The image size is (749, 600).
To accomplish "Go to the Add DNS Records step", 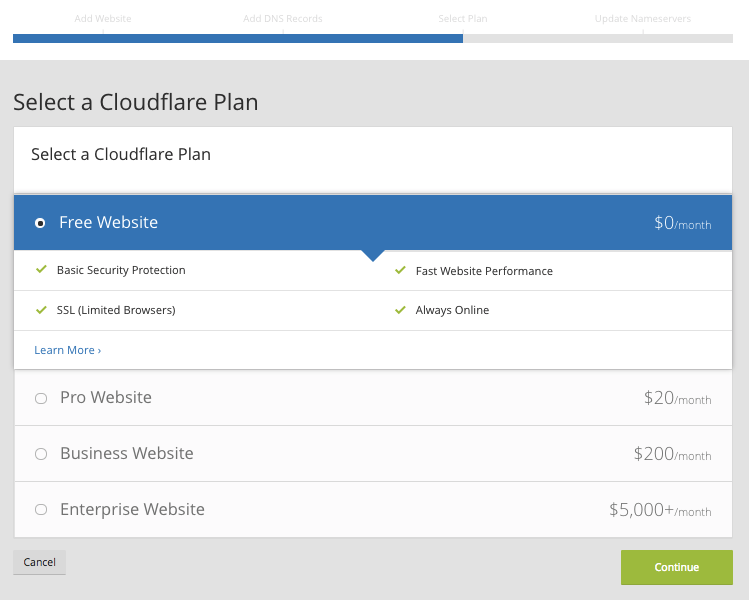I will click(283, 19).
